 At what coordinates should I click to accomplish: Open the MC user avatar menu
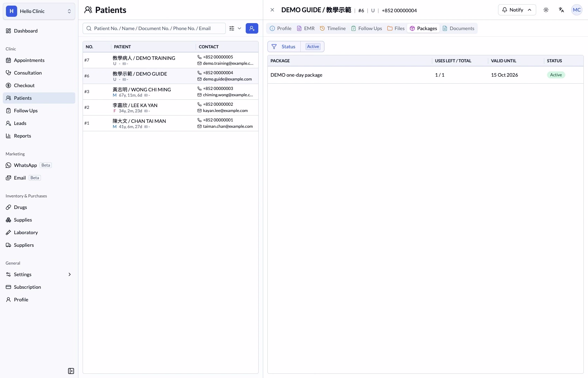pos(577,10)
